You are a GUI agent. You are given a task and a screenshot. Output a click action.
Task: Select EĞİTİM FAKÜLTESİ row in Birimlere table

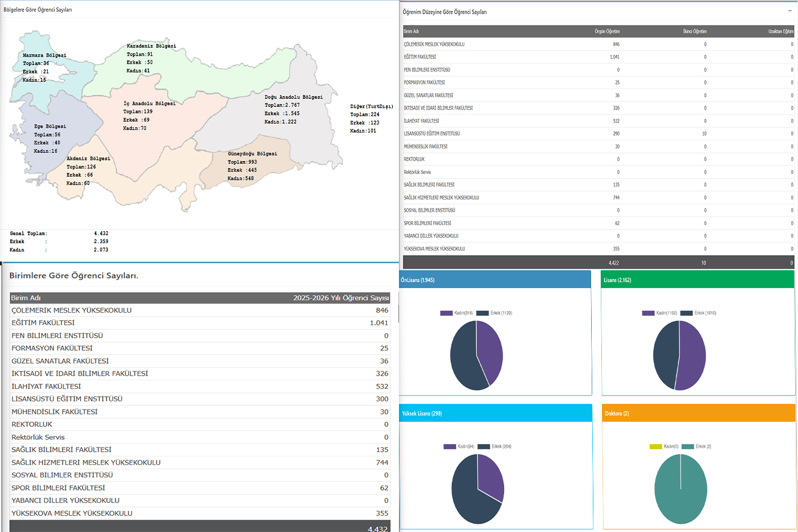click(43, 323)
